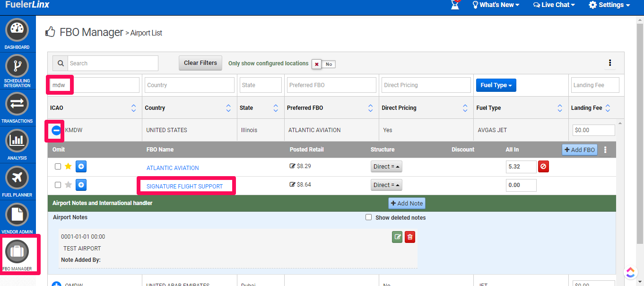Check Omit box for Signature Flight Support
Viewport: 644px width, 286px height.
coord(58,185)
